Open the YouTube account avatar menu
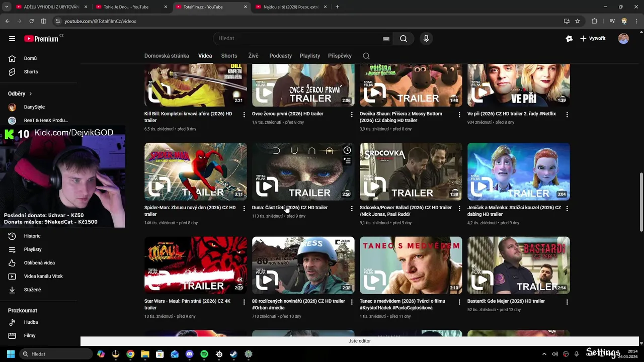Screen dimensions: 644x362 pyautogui.click(x=623, y=39)
